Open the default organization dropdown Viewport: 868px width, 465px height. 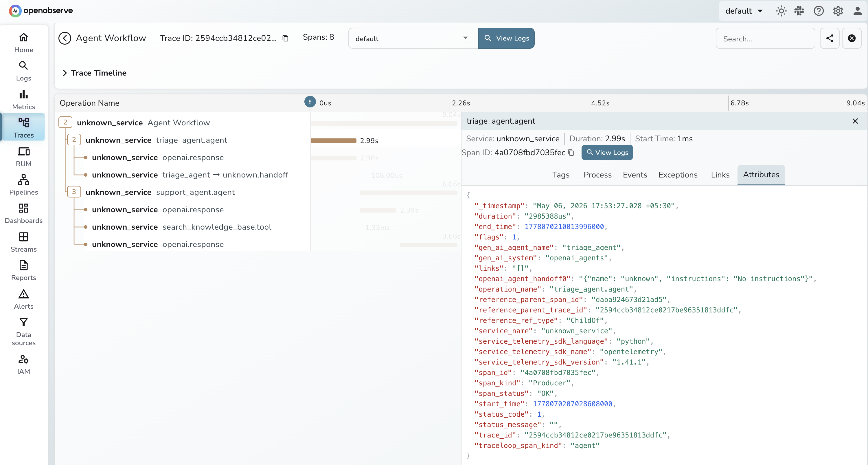744,11
